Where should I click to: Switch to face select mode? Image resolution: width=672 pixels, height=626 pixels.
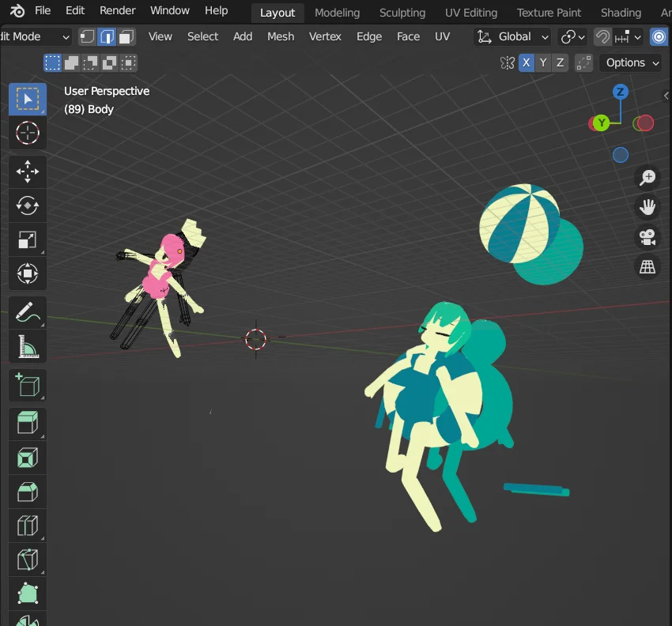pos(126,36)
